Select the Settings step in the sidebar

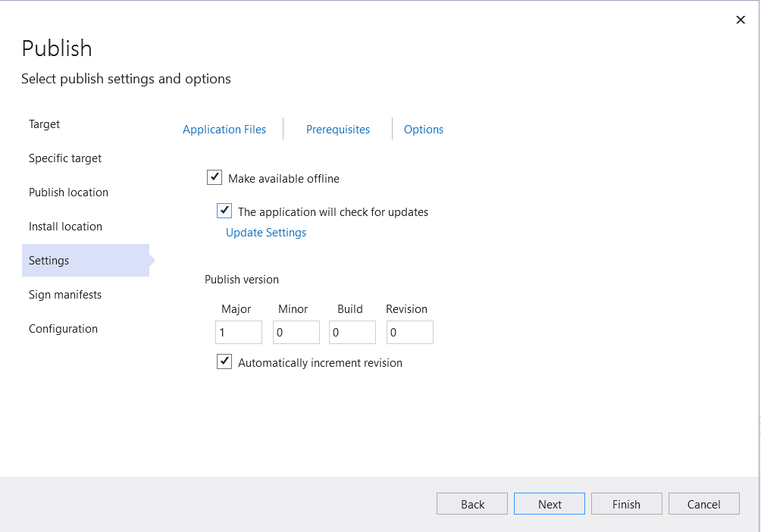(49, 260)
